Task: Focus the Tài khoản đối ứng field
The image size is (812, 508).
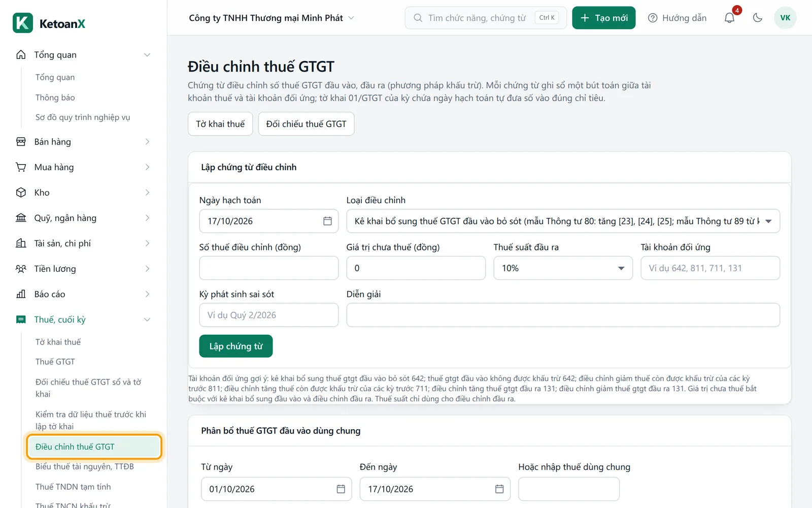Action: click(710, 268)
